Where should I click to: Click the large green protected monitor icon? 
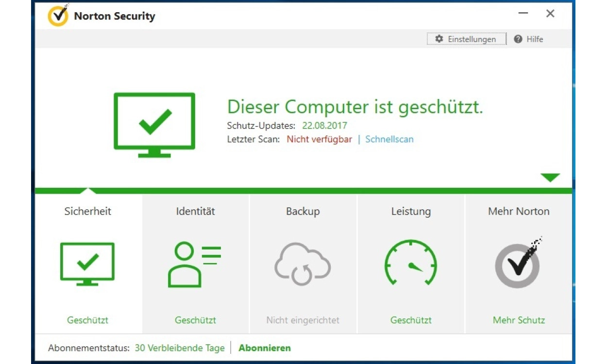pyautogui.click(x=154, y=125)
